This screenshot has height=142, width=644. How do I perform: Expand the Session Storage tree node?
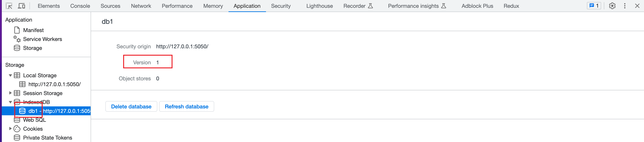click(x=10, y=93)
